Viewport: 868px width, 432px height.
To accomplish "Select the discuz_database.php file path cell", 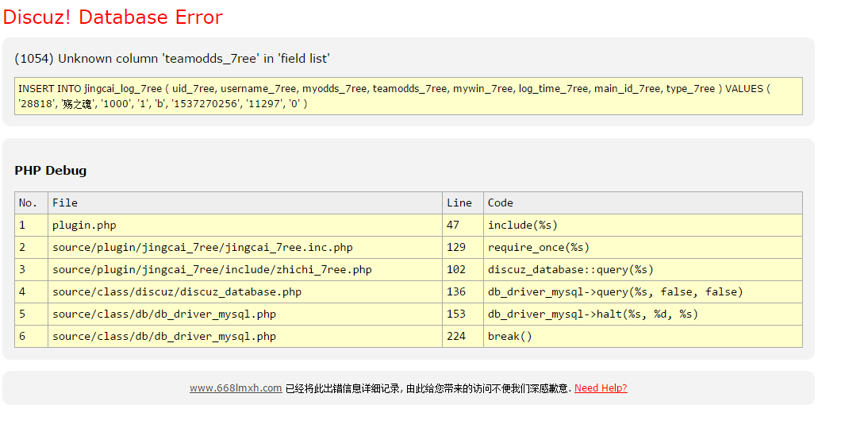I will 177,292.
